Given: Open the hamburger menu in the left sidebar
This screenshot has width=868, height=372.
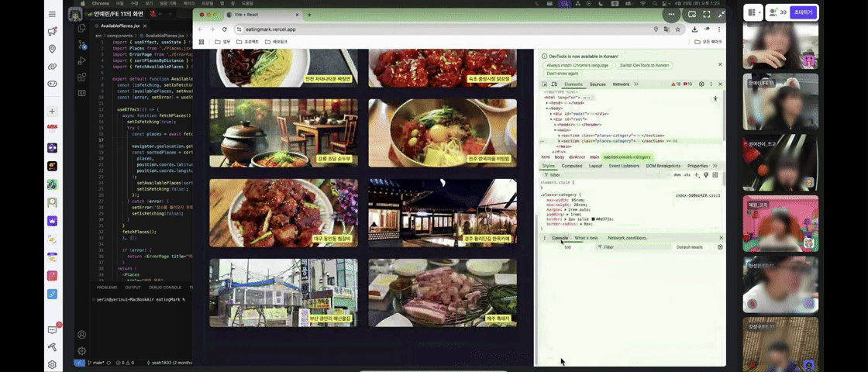Looking at the screenshot, I should (52, 14).
